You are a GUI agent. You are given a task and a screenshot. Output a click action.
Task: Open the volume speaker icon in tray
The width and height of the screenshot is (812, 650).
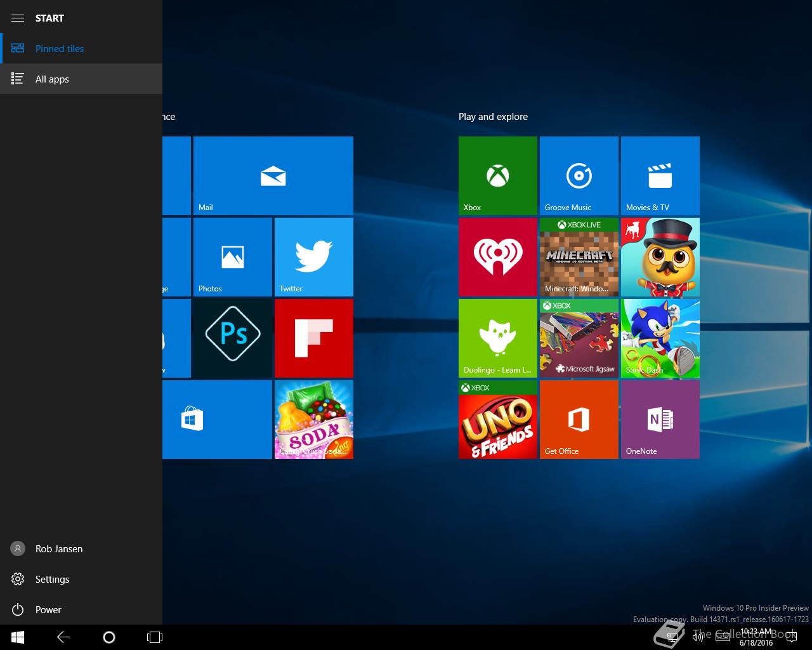pyautogui.click(x=698, y=637)
